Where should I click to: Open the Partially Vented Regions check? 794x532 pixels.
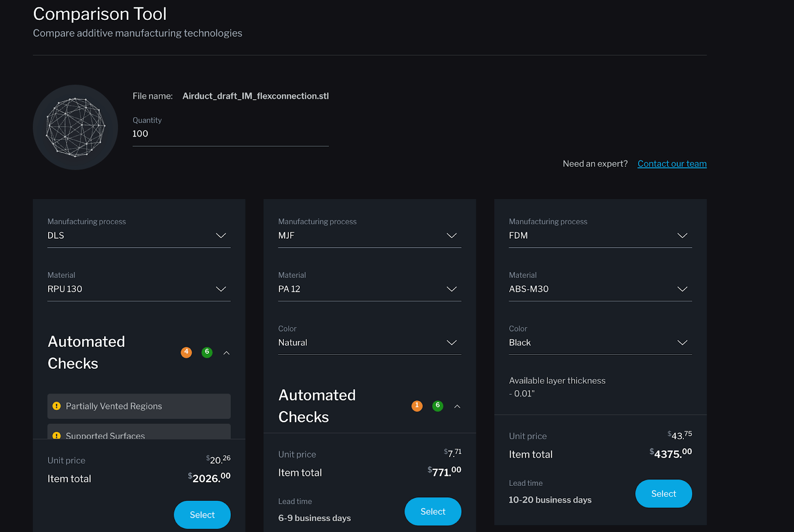point(139,406)
